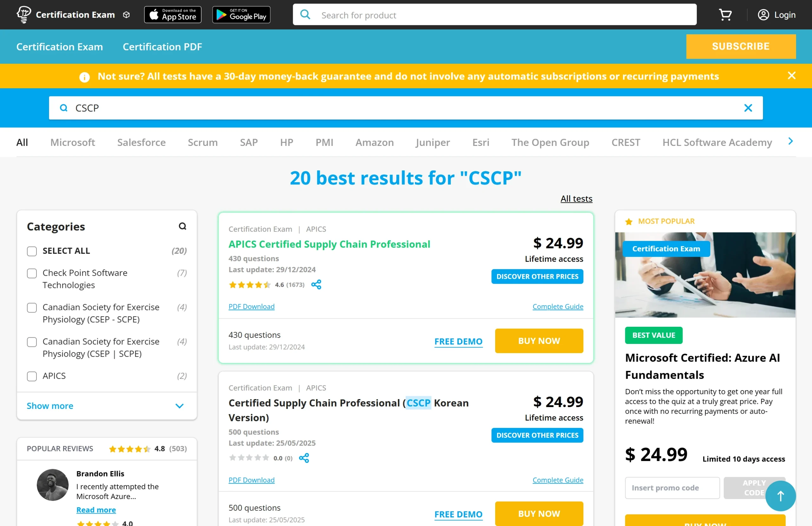Check Canadian Society CSEP | SCPE category
The height and width of the screenshot is (526, 812).
coord(32,342)
